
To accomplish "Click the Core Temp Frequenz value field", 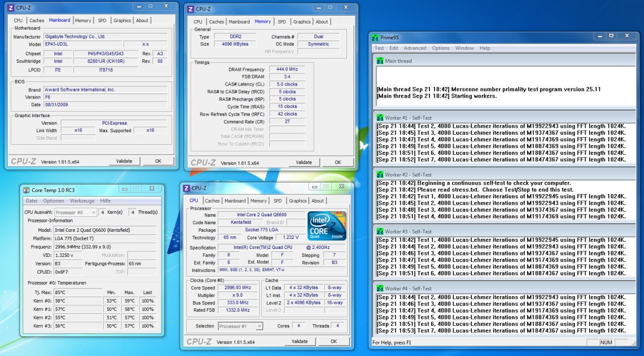I will (105, 247).
